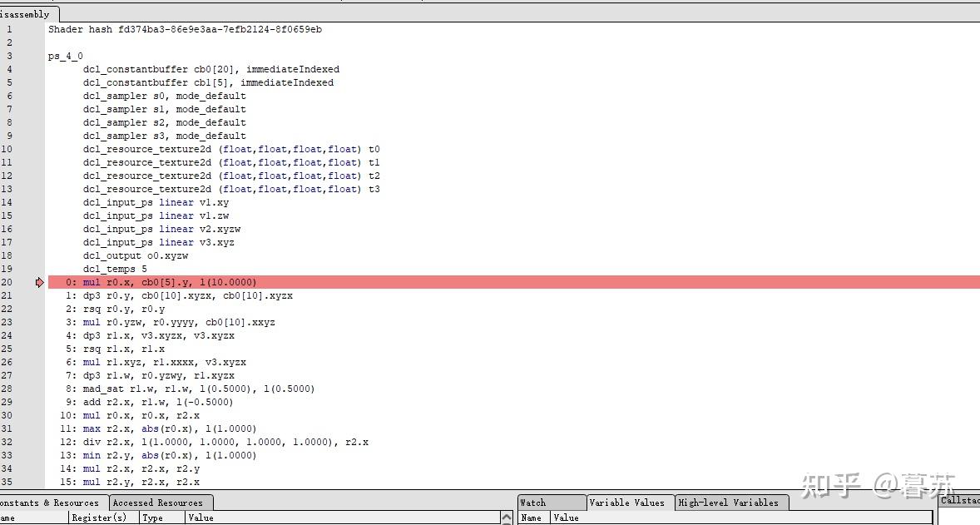Click the scroll-up arrow on the resources panel
This screenshot has width=980, height=525.
[x=507, y=517]
